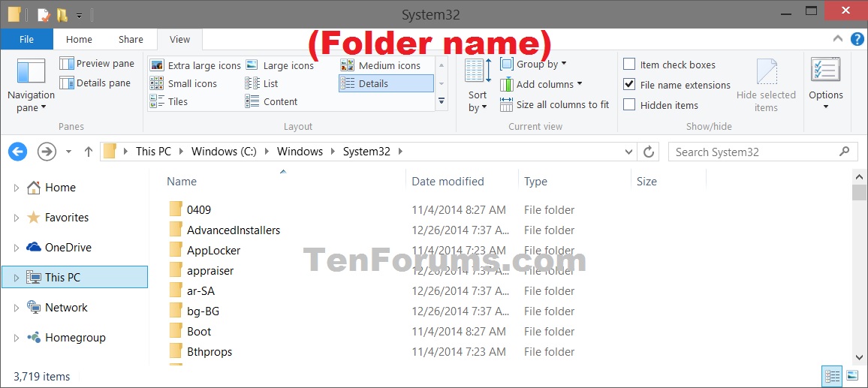
Task: Select the Details layout
Action: pos(386,83)
